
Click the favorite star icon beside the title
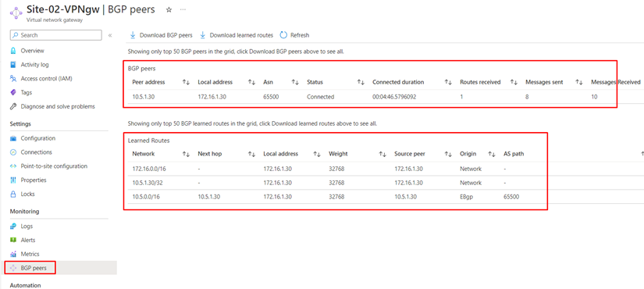pyautogui.click(x=169, y=10)
